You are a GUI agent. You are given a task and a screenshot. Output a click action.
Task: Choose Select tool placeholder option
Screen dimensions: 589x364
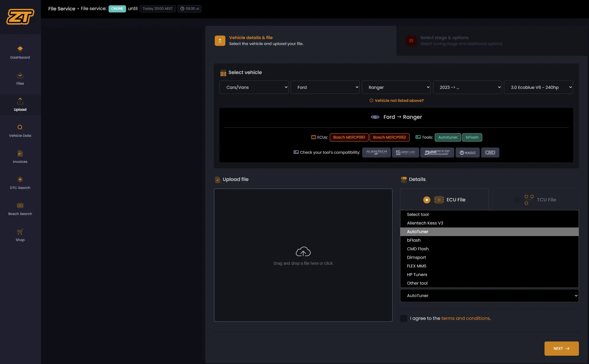tap(489, 214)
